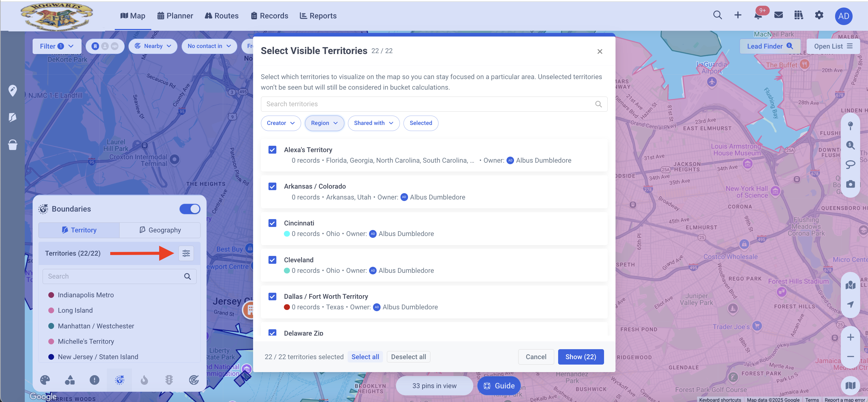Cancel the territory selection dialog

coord(536,356)
